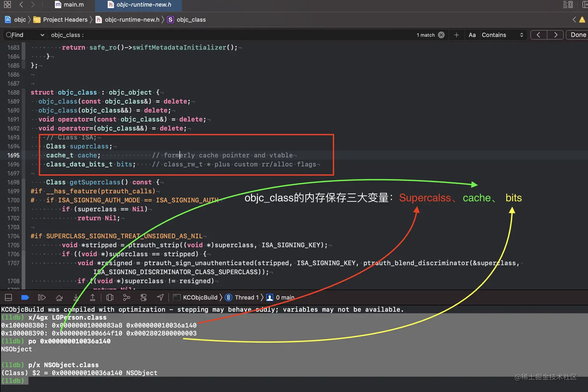Open the Find mode dropdown
588x392 pixels.
click(x=25, y=35)
